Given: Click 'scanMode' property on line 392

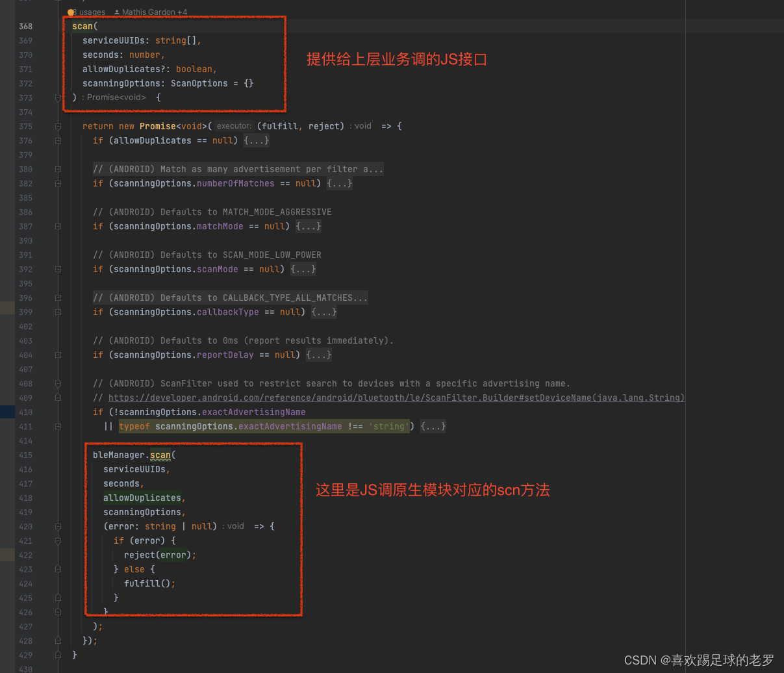Looking at the screenshot, I should (x=218, y=270).
